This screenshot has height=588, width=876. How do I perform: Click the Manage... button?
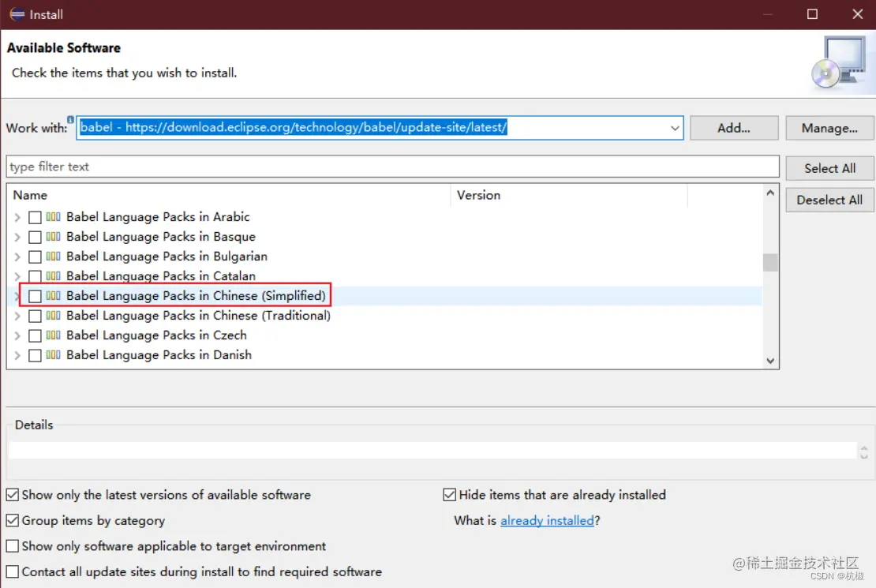tap(829, 128)
